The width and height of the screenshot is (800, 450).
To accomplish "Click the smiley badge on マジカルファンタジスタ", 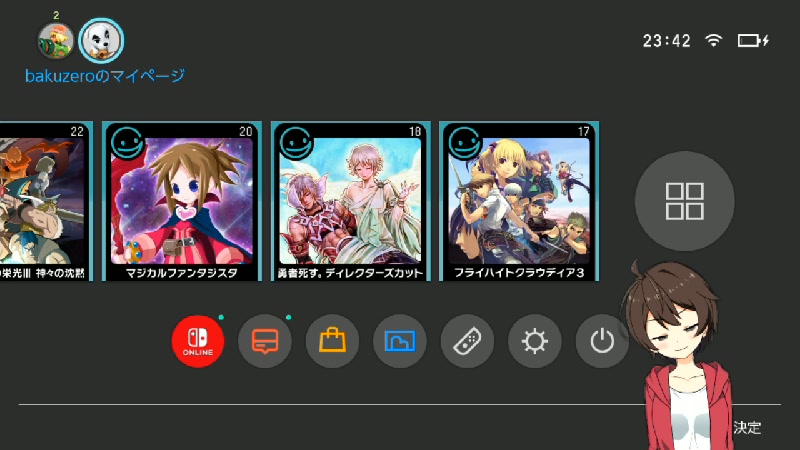I will [x=127, y=143].
